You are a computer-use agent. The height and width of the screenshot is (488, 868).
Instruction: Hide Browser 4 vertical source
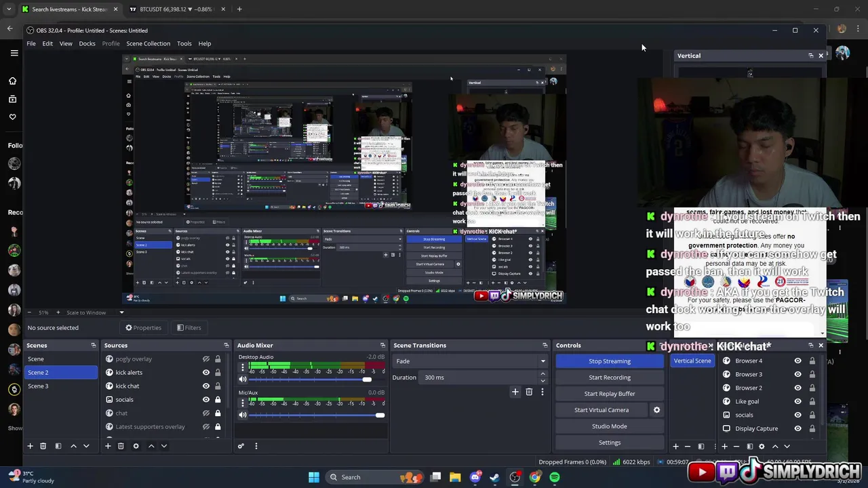point(797,361)
